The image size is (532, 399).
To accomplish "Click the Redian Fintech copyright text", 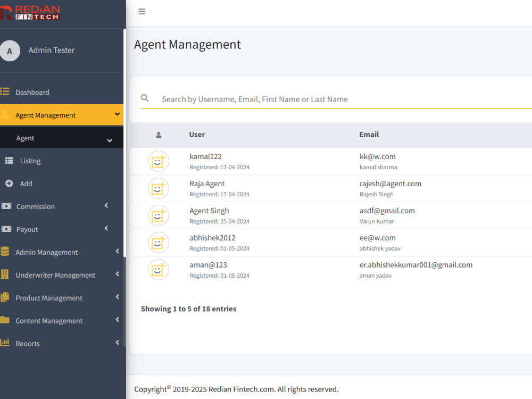I will [236, 389].
